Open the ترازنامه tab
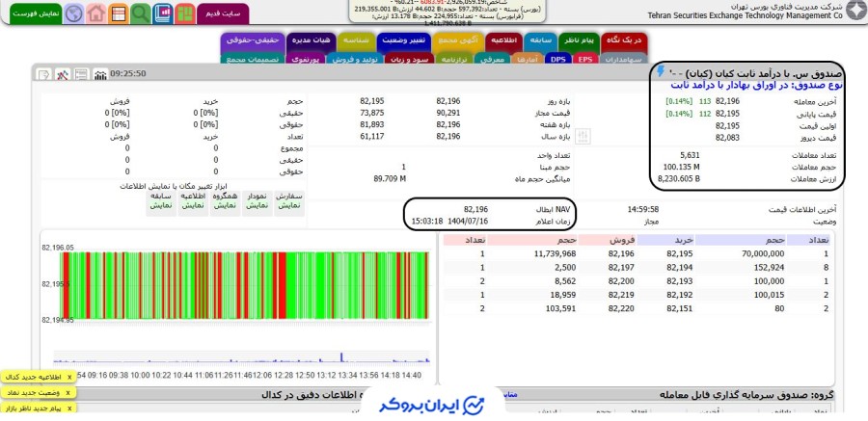This screenshot has height=421, width=868. pyautogui.click(x=454, y=59)
